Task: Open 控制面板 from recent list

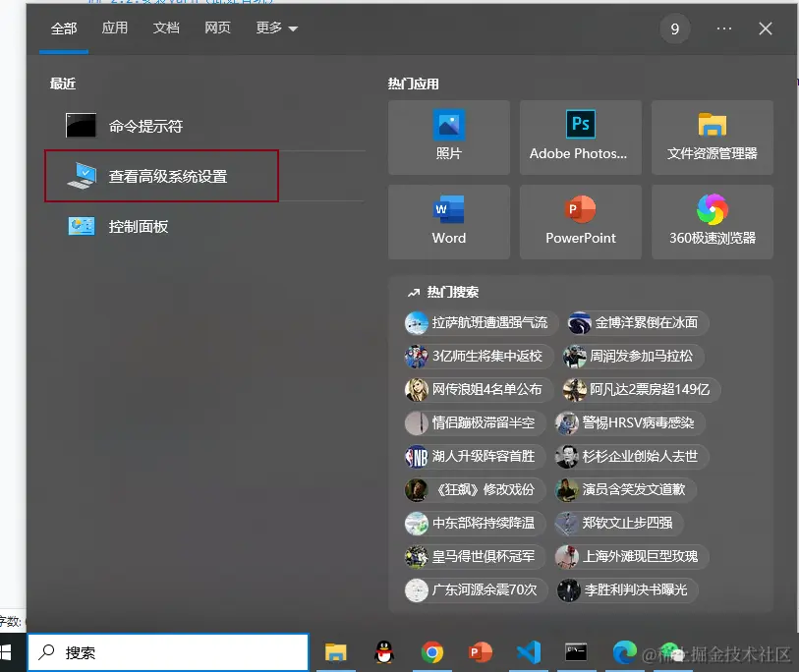Action: click(138, 226)
